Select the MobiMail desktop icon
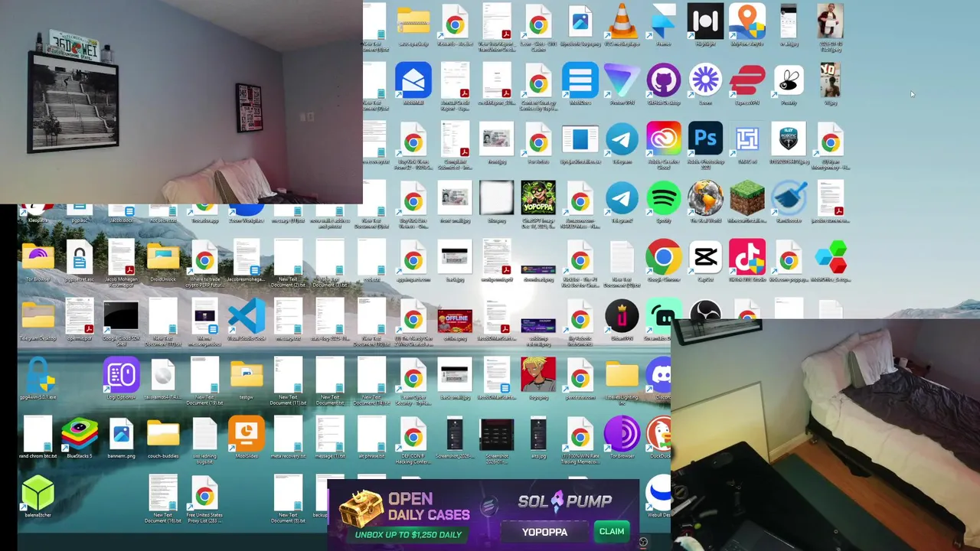Viewport: 980px width, 551px height. 413,81
